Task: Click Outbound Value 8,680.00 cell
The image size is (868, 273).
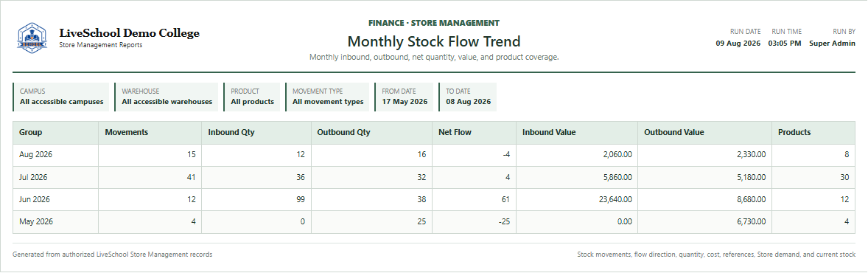Action: click(704, 200)
